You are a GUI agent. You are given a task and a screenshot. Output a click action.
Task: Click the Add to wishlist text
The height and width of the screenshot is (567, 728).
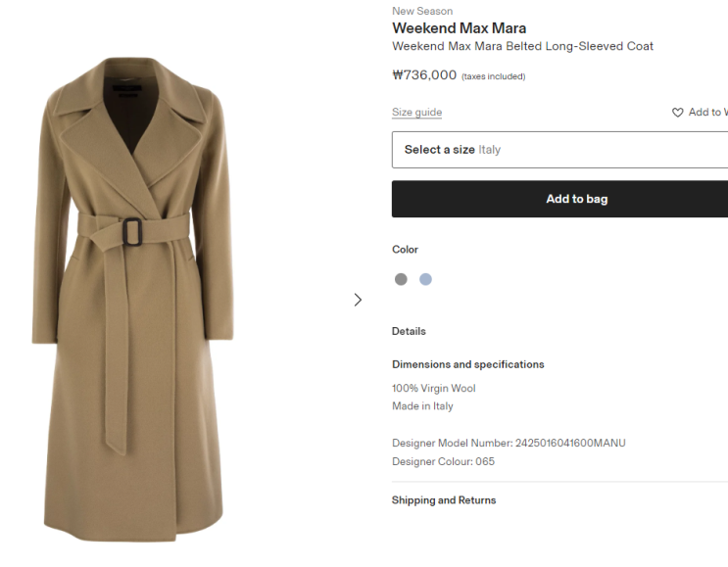click(x=707, y=113)
